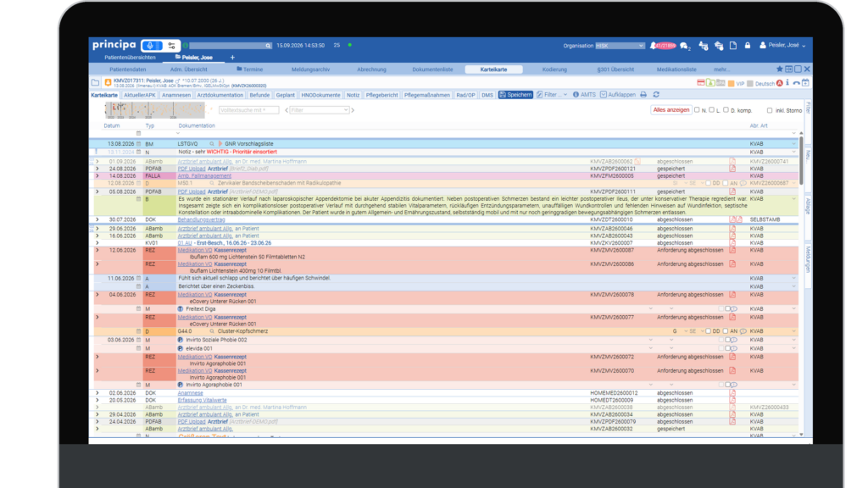Click the favorite star icon
This screenshot has width=868, height=488.
780,69
